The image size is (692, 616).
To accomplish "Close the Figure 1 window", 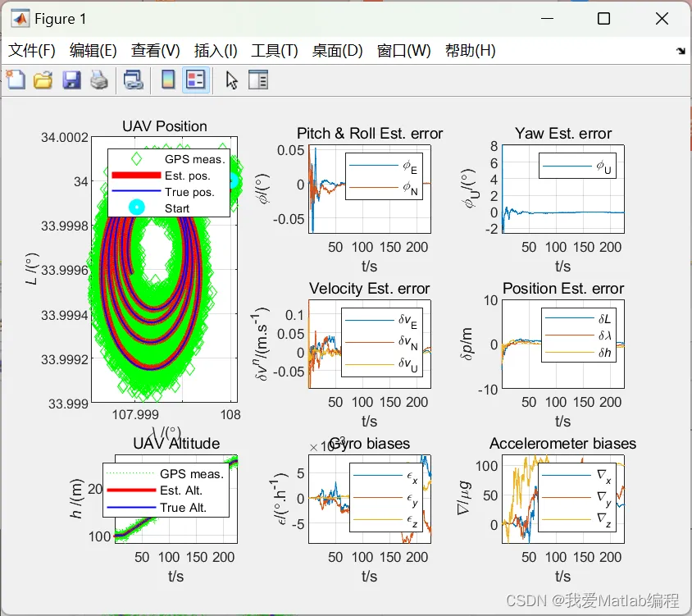I will [x=662, y=19].
